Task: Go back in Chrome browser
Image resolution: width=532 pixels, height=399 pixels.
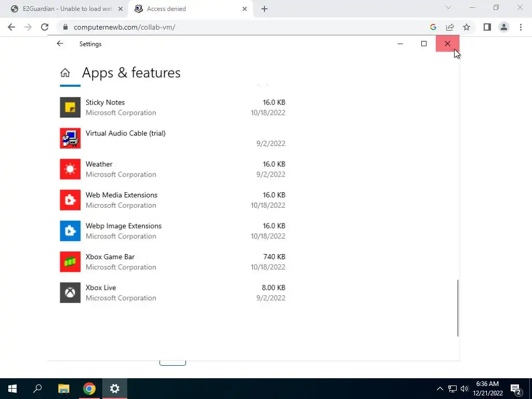Action: click(11, 27)
